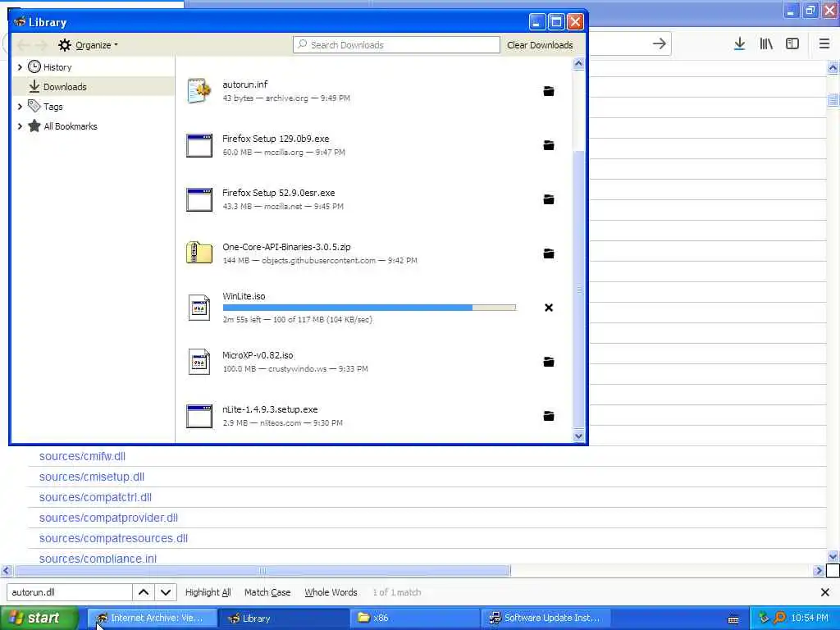Expand the All Bookmarks tree node
This screenshot has width=840, height=630.
coord(20,126)
